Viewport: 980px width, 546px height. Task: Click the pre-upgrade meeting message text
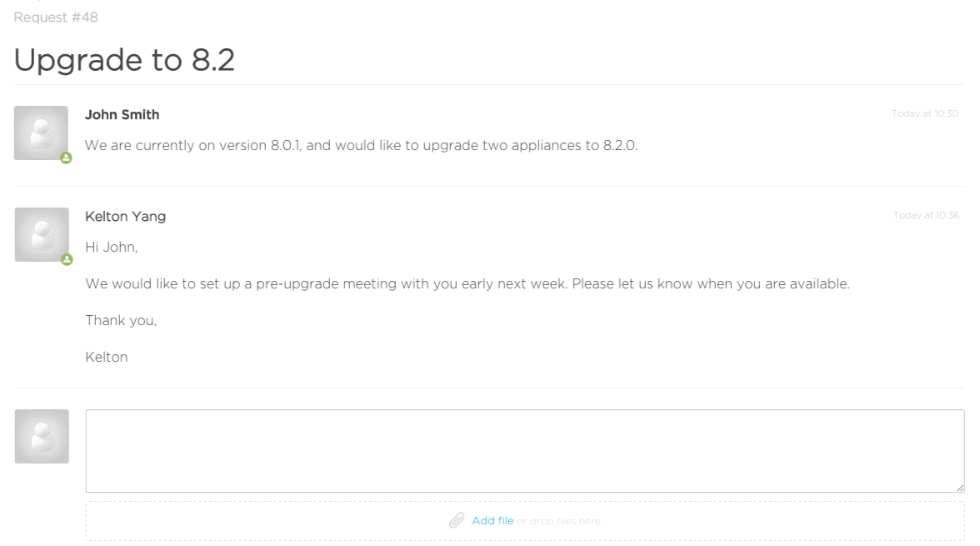click(x=467, y=284)
